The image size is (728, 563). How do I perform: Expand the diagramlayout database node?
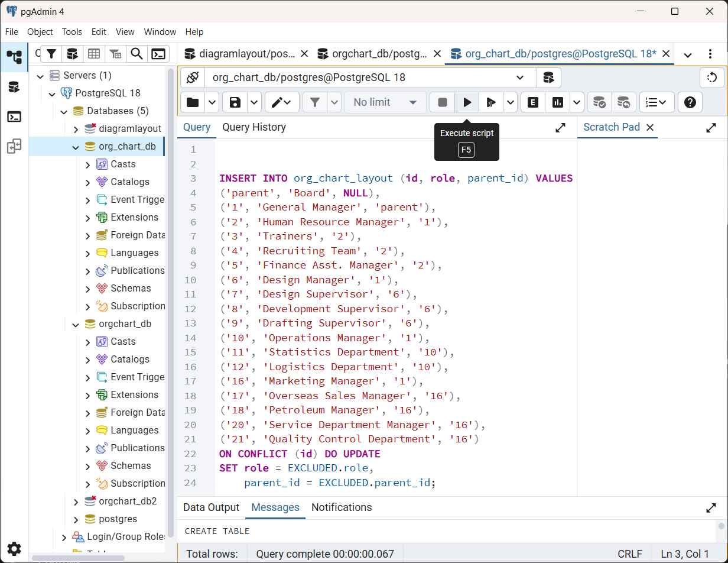76,129
